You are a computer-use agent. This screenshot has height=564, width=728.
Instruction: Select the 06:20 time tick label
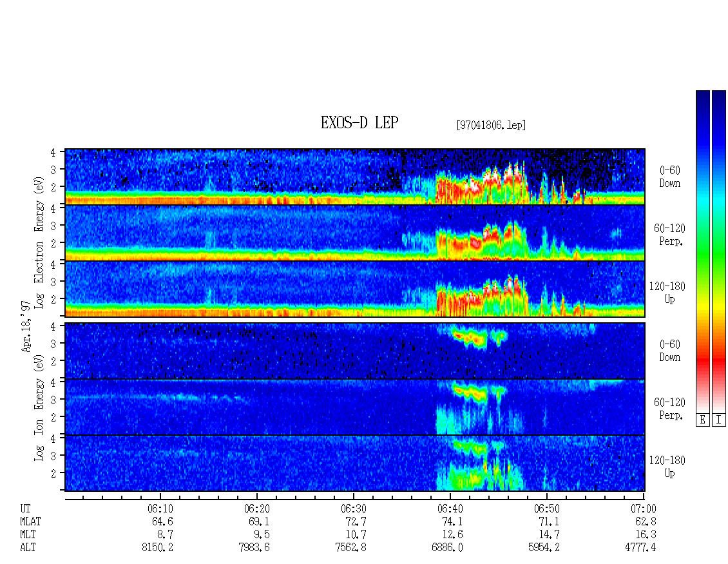257,509
